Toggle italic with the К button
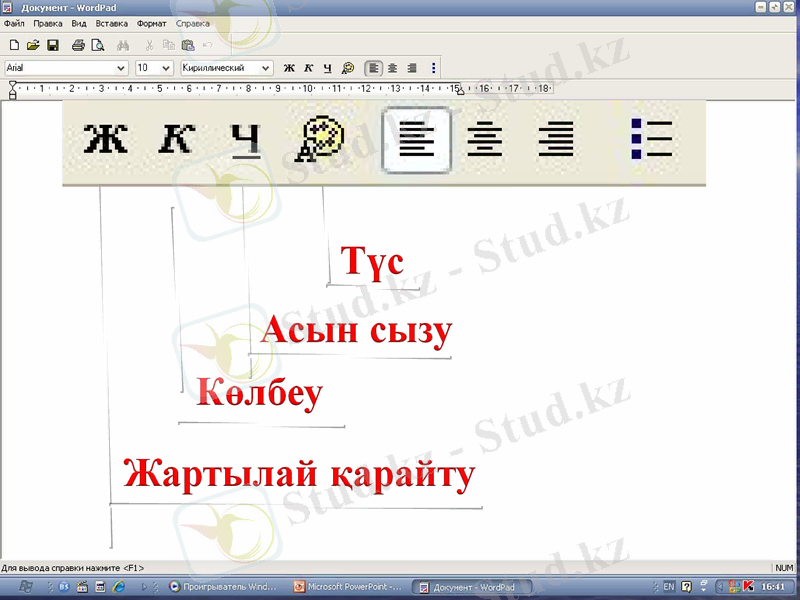This screenshot has height=600, width=800. (307, 67)
